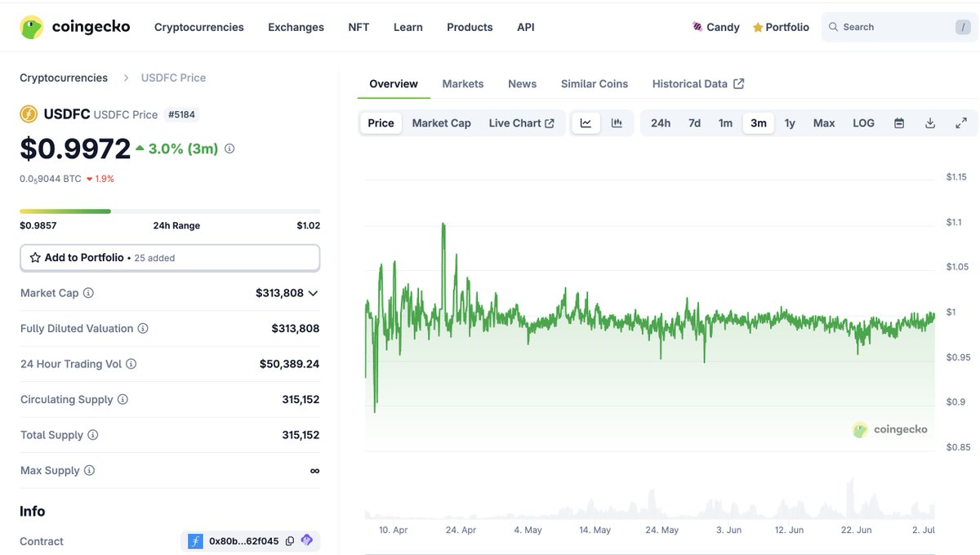Click the Market Cap info icon
The height and width of the screenshot is (555, 980).
click(x=88, y=293)
